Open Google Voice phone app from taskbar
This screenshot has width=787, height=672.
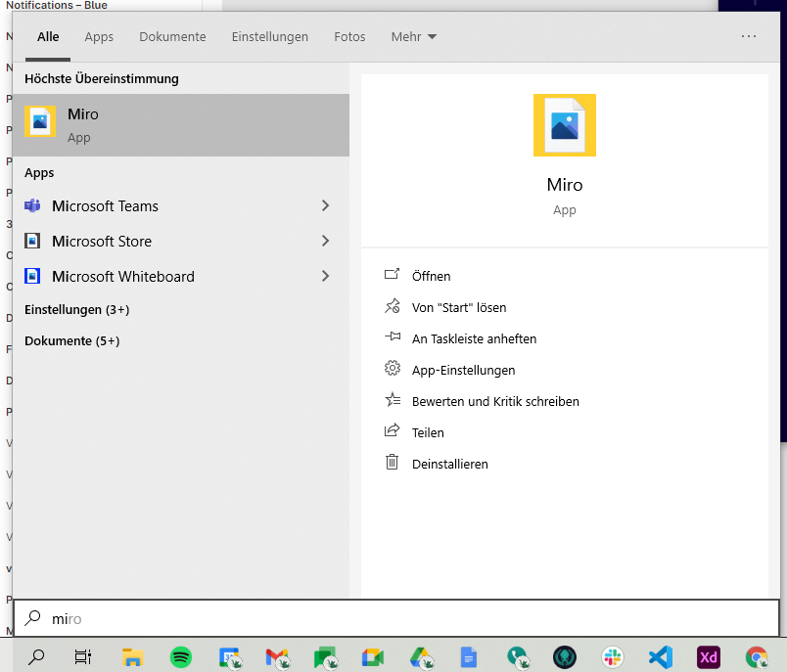[x=518, y=657]
